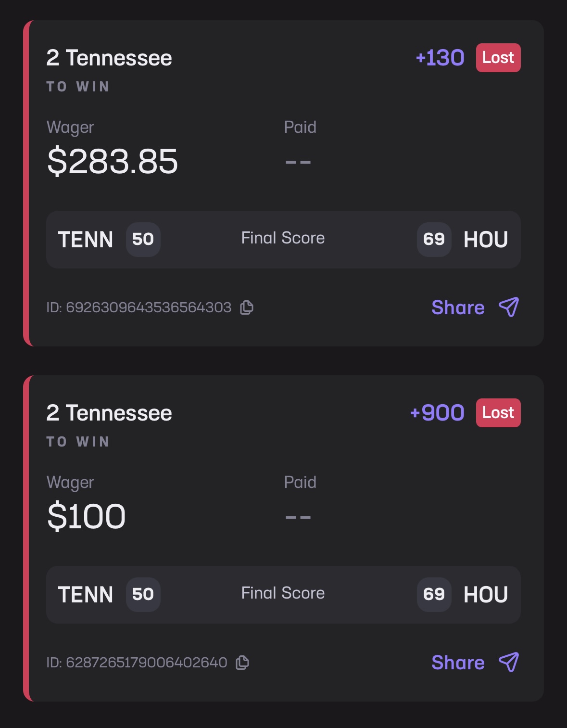Image resolution: width=567 pixels, height=728 pixels.
Task: Tap the $283.85 wager amount
Action: 113,161
